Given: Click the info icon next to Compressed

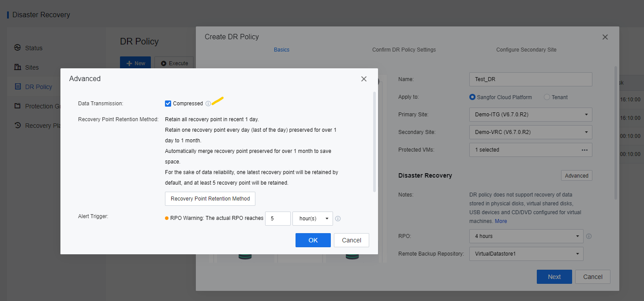Looking at the screenshot, I should (x=208, y=104).
